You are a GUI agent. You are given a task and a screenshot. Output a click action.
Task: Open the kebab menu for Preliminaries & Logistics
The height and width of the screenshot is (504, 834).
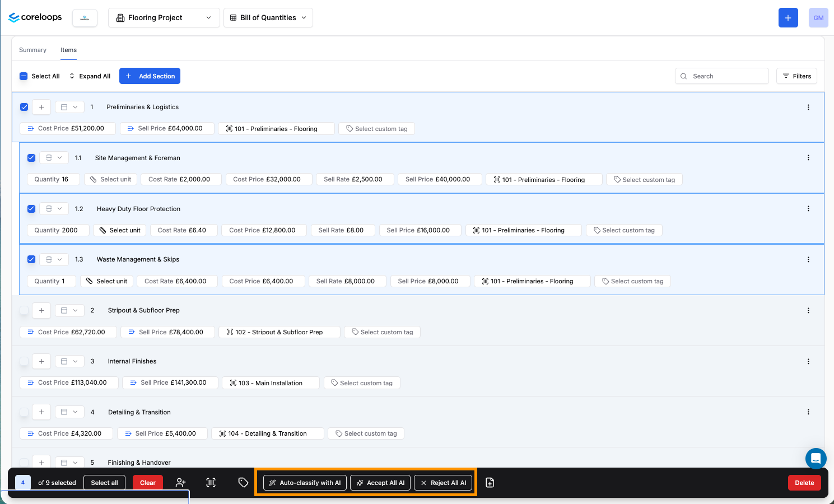[x=808, y=107]
